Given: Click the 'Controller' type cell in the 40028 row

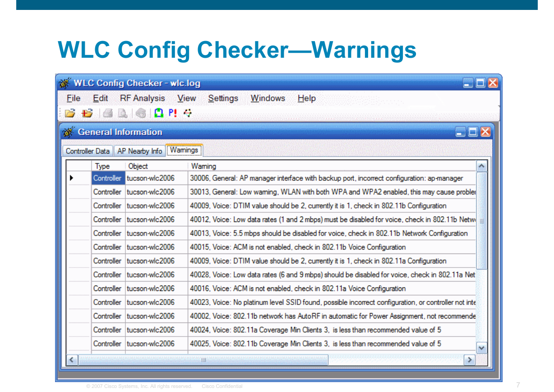Looking at the screenshot, I should [x=108, y=275].
